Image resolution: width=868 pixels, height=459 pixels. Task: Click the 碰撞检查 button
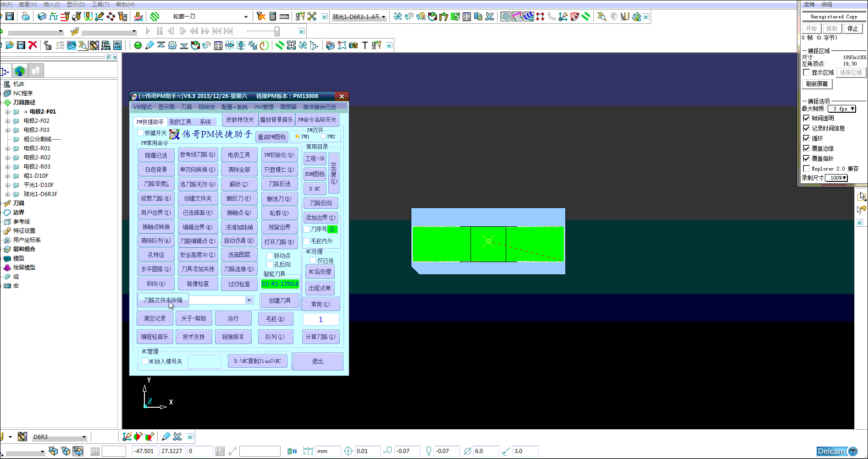coord(198,284)
